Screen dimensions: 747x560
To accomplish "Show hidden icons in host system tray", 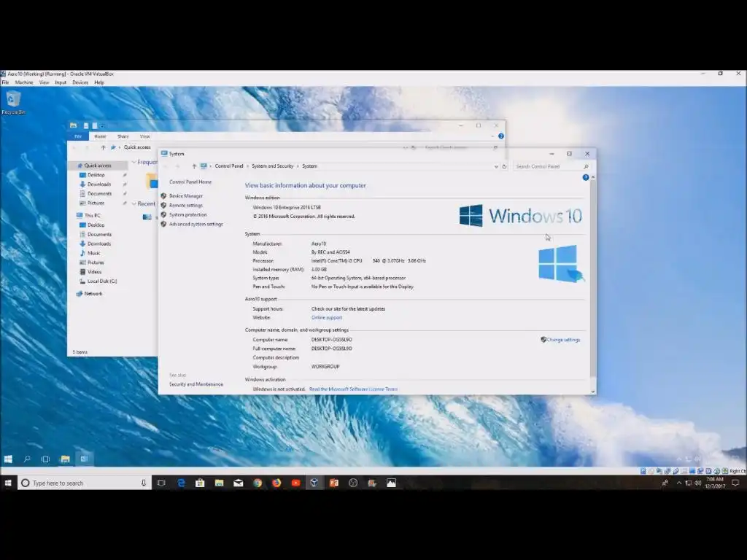I will [679, 483].
